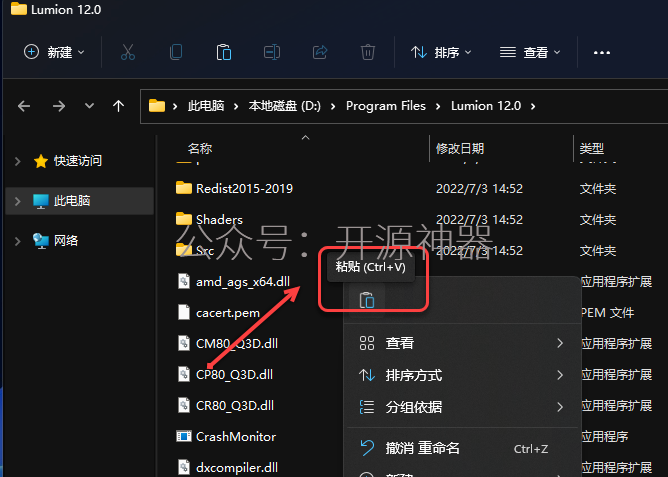Expand 此电脑 tree node
The image size is (668, 477).
click(17, 201)
